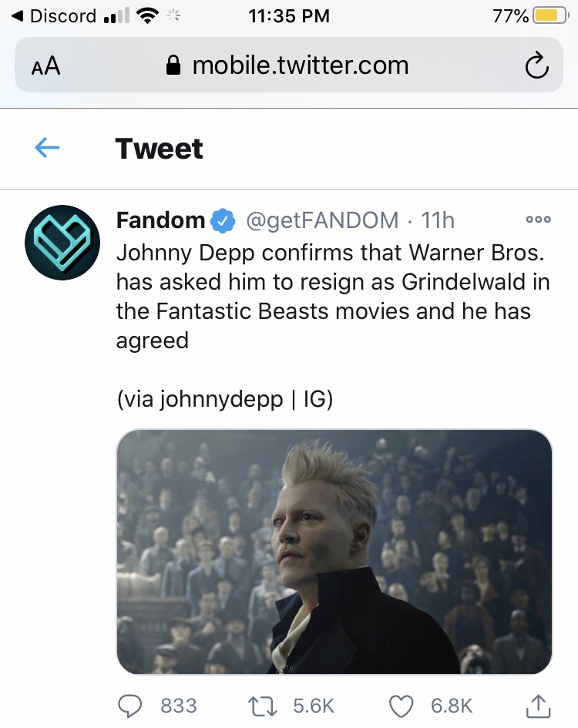Tap the reply speech bubble icon

pyautogui.click(x=129, y=706)
